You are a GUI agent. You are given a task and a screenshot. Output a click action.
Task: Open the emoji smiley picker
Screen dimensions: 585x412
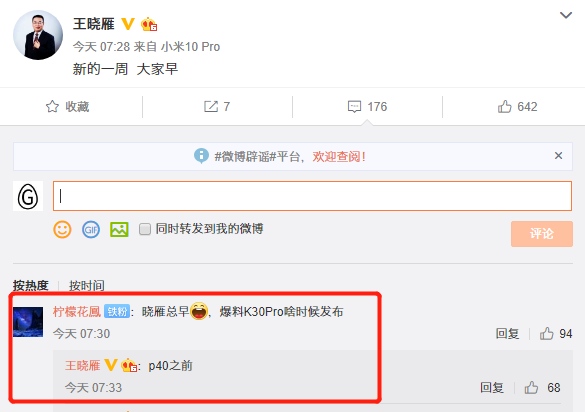62,229
